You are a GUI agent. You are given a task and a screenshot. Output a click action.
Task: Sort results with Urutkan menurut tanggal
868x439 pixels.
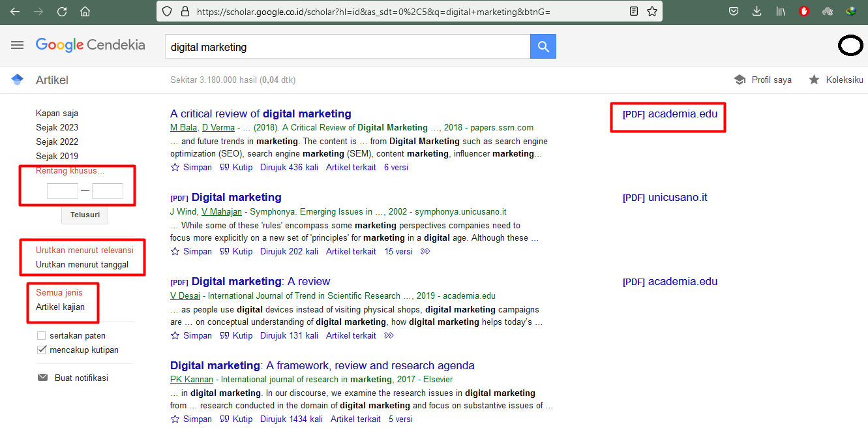click(82, 264)
